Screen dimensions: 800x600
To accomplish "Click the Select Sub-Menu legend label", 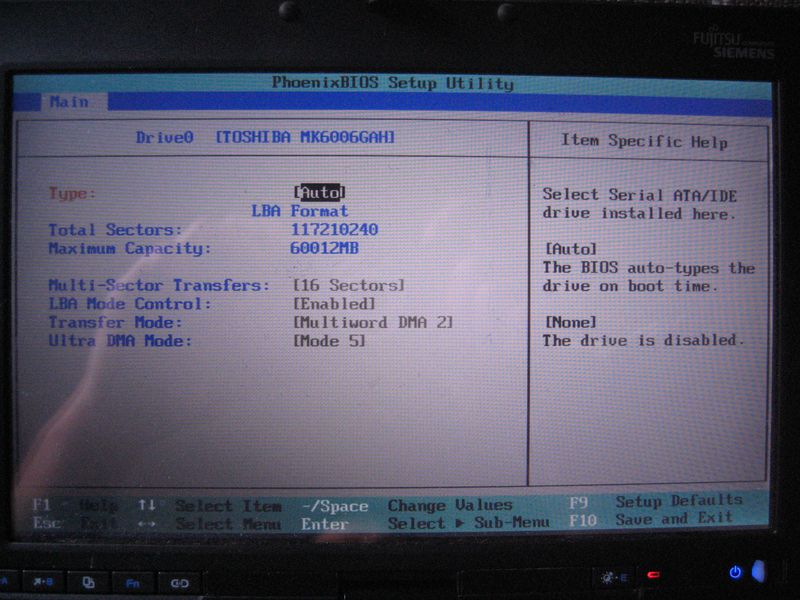I will pyautogui.click(x=468, y=523).
